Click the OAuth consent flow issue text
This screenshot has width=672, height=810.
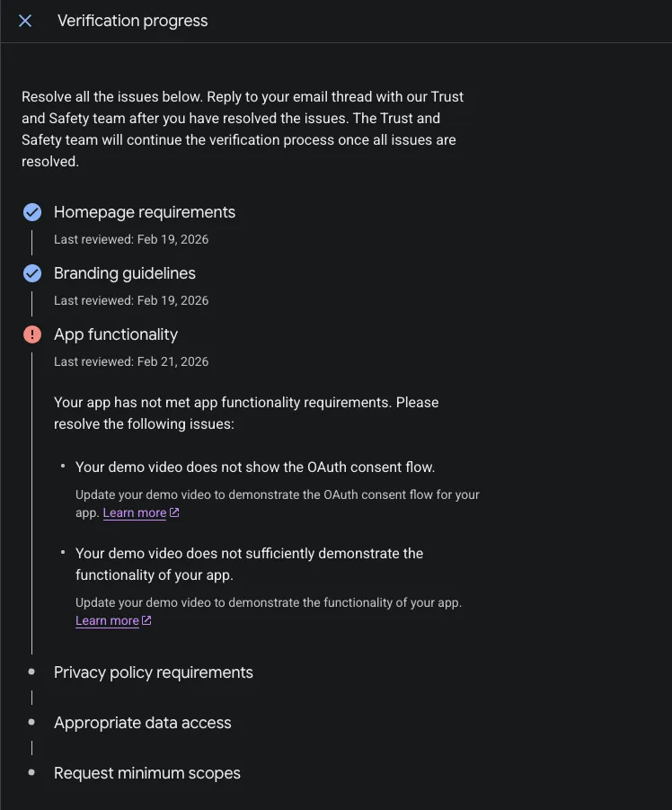point(255,467)
